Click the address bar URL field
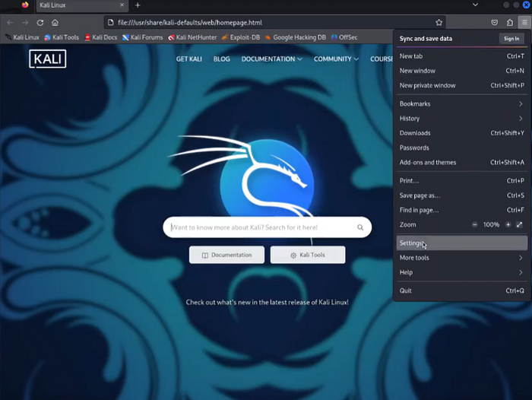Viewport: 532px width, 400px height. click(x=275, y=23)
